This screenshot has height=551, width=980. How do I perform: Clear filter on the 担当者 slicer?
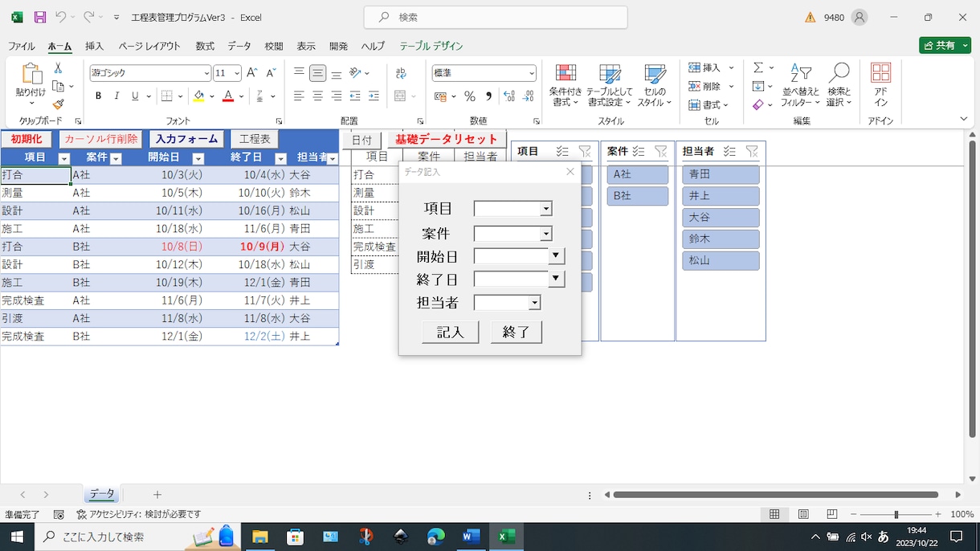pyautogui.click(x=752, y=151)
